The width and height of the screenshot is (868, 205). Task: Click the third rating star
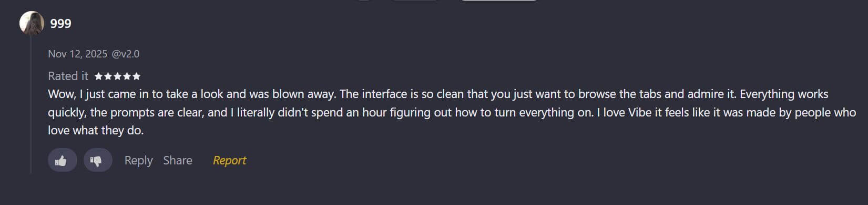pyautogui.click(x=117, y=76)
